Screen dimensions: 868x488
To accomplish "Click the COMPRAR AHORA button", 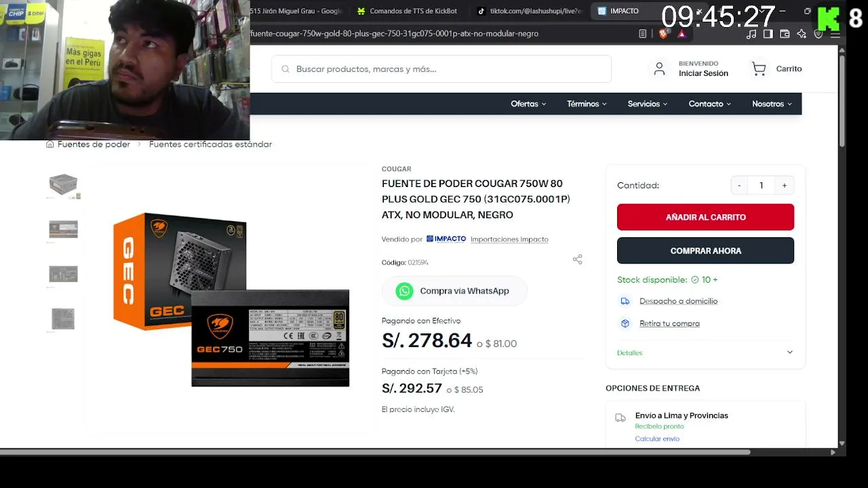I will [x=705, y=251].
